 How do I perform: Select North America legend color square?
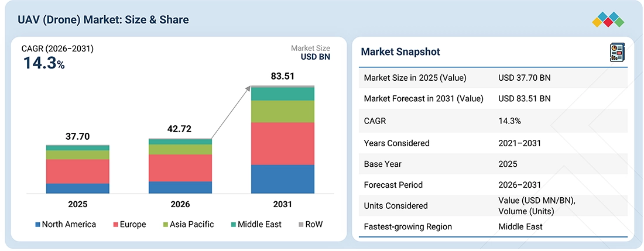pos(38,225)
